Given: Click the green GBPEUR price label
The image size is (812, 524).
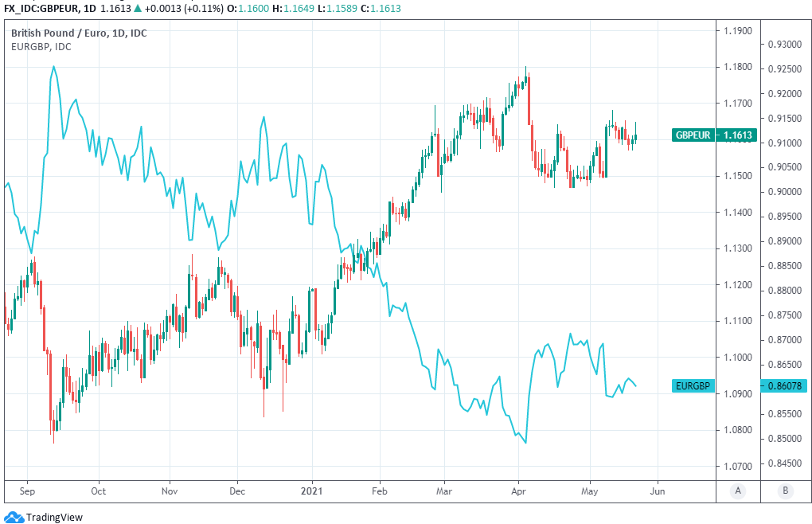Looking at the screenshot, I should (x=693, y=135).
